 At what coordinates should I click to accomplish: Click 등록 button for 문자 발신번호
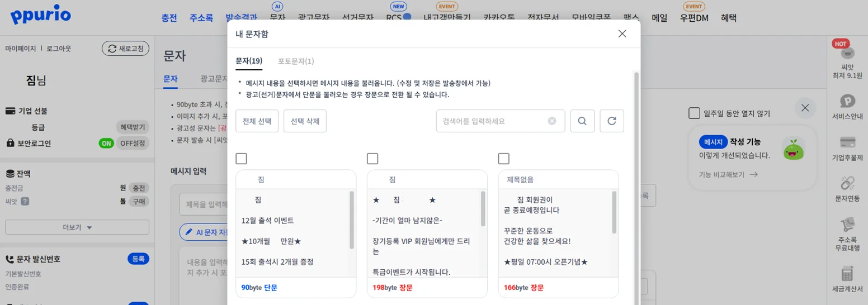click(138, 259)
